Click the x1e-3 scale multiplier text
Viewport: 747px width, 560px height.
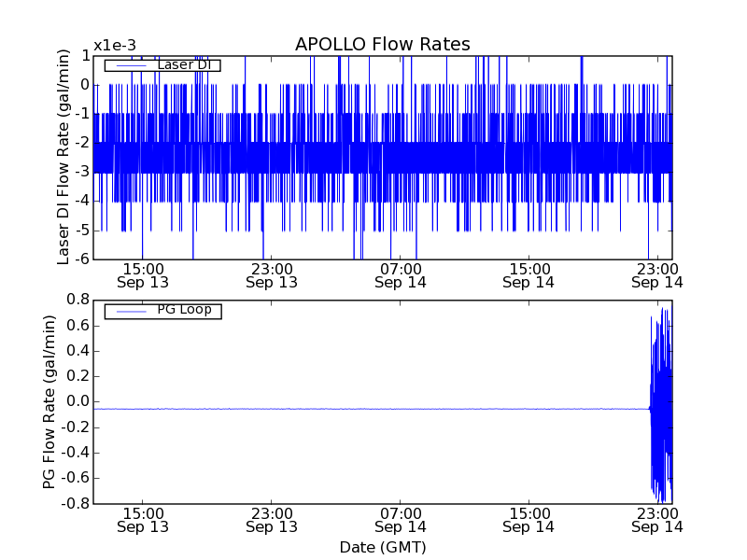pyautogui.click(x=115, y=46)
